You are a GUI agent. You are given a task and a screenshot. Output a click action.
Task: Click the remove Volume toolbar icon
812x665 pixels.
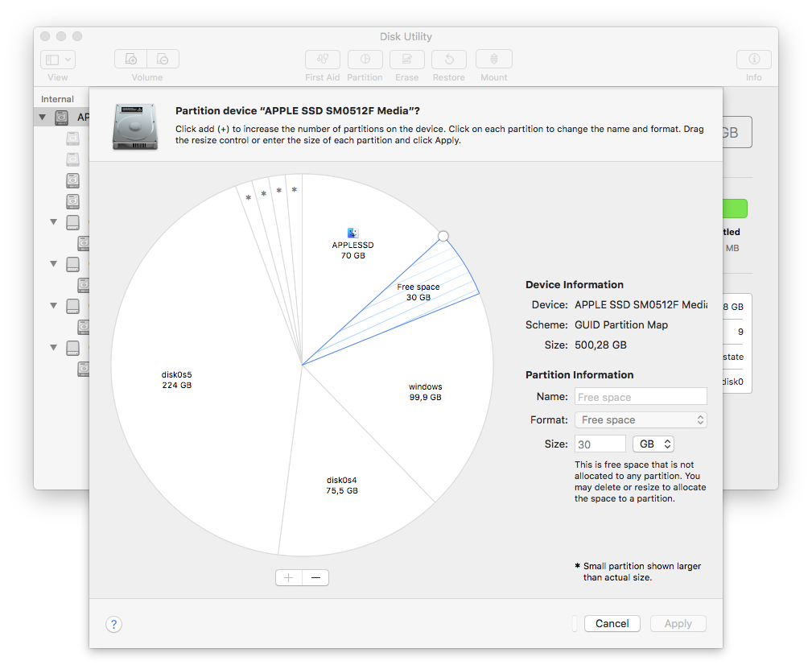[x=163, y=59]
